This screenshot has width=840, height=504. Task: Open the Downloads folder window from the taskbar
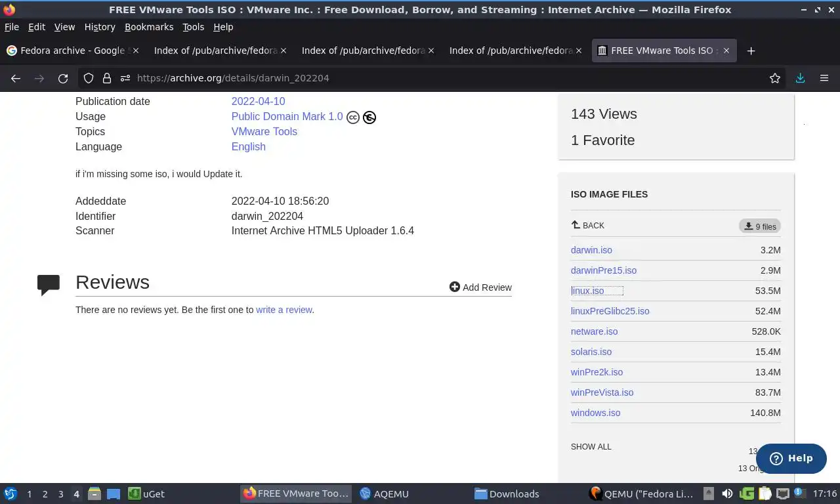coord(507,493)
